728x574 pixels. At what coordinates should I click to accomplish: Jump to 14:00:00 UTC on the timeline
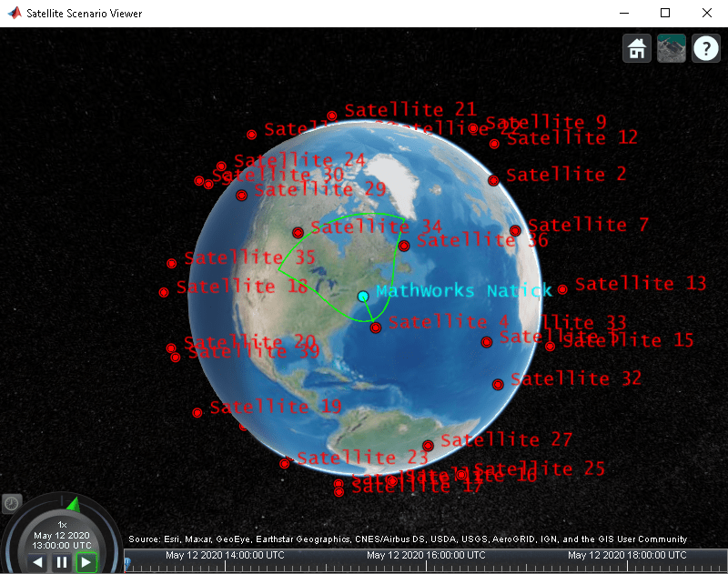point(225,555)
